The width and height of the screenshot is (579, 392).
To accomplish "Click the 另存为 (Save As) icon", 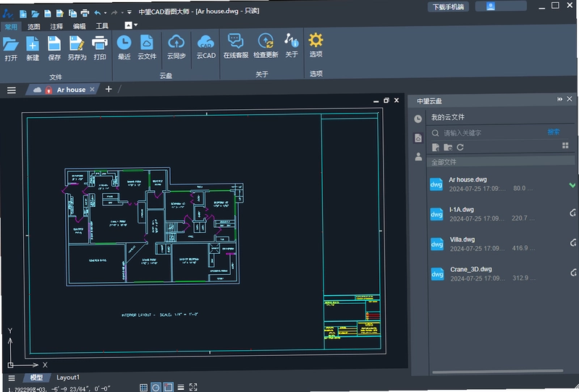I will point(77,43).
